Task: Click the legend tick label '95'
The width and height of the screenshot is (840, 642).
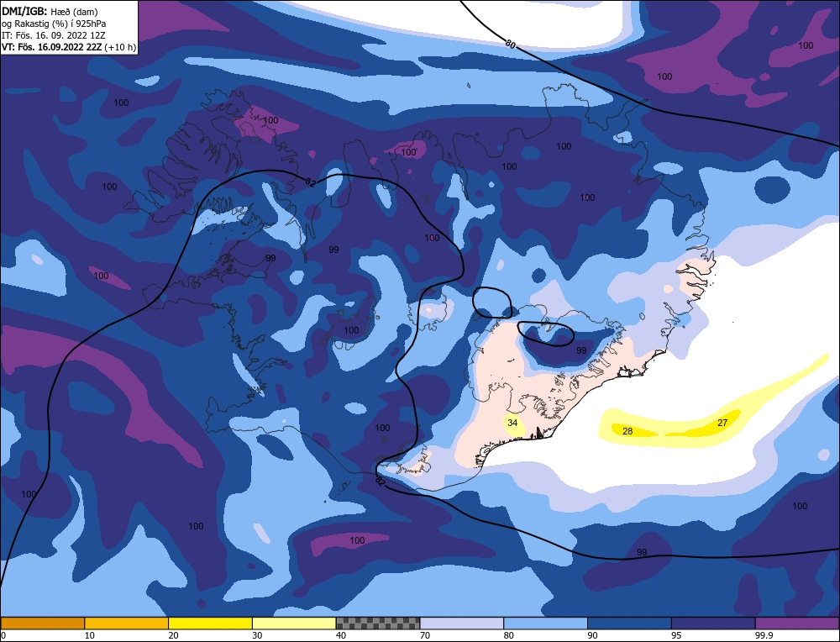Action: (676, 635)
